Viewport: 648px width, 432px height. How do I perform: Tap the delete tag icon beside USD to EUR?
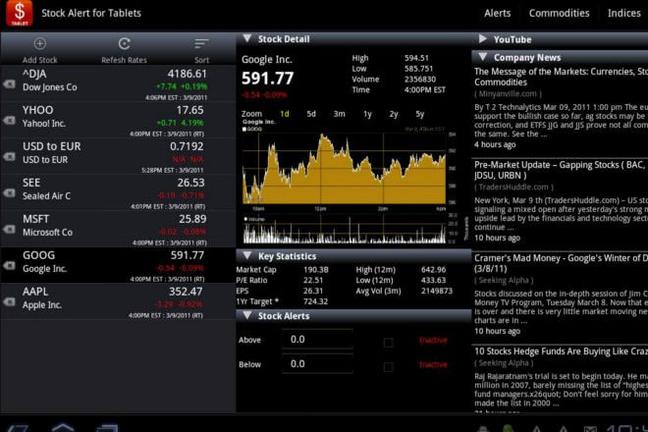point(9,157)
